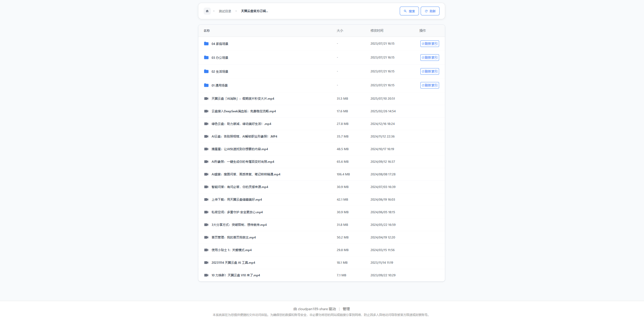644x321 pixels.
Task: Click video icon of 10 力焕新 file
Action: coord(206,275)
